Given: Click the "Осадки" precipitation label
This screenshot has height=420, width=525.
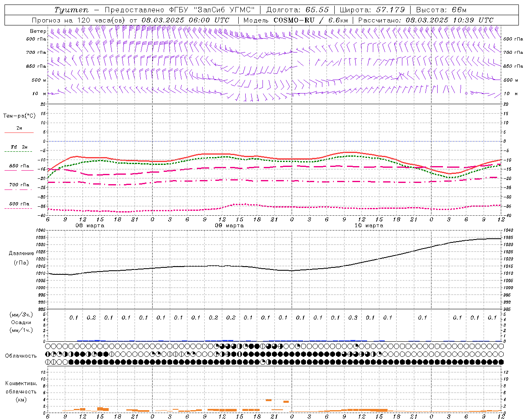Looking at the screenshot, I should point(21,322).
